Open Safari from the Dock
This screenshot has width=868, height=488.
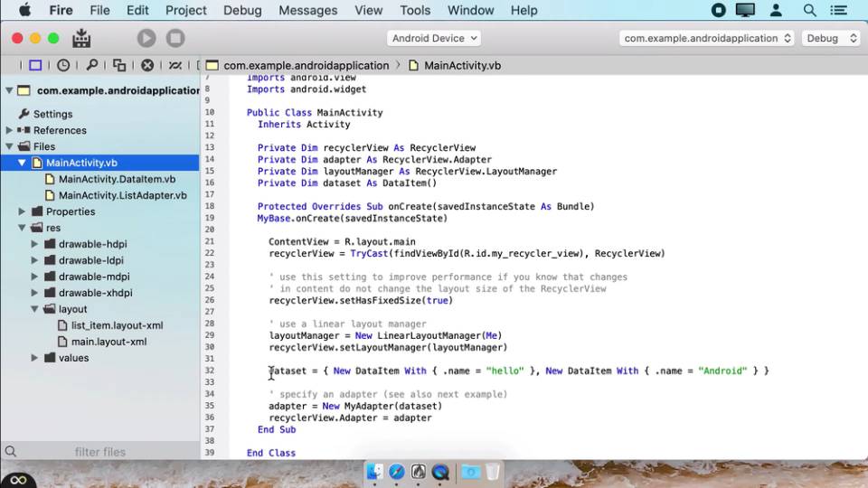pyautogui.click(x=397, y=472)
